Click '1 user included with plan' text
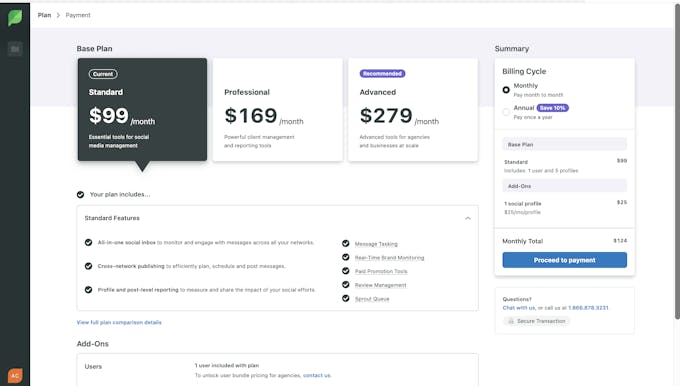The image size is (680, 386). (227, 366)
